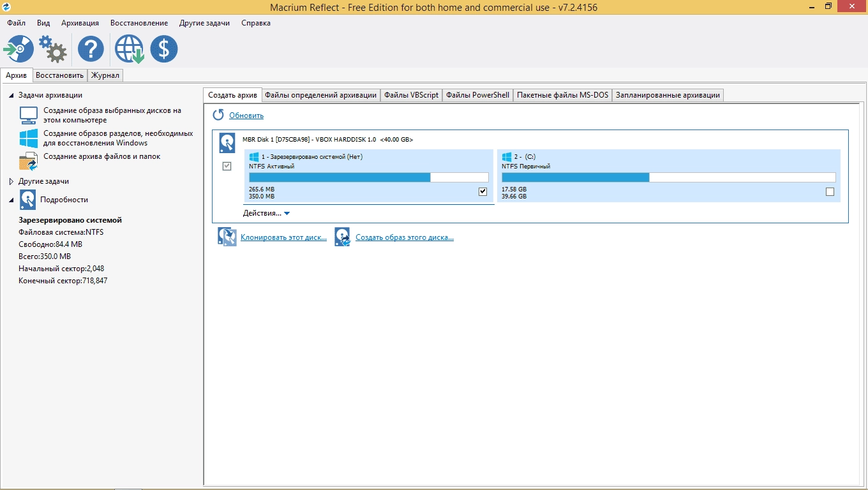Select partition 2 - (C:) label

click(x=525, y=156)
